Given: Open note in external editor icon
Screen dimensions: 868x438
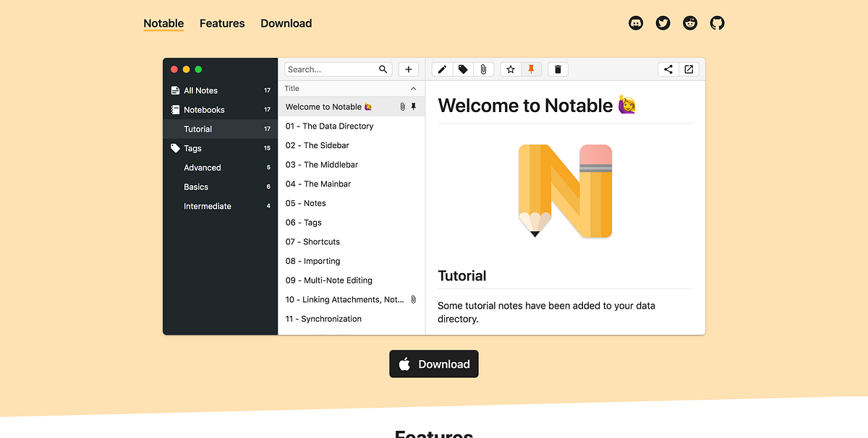Looking at the screenshot, I should click(x=689, y=69).
